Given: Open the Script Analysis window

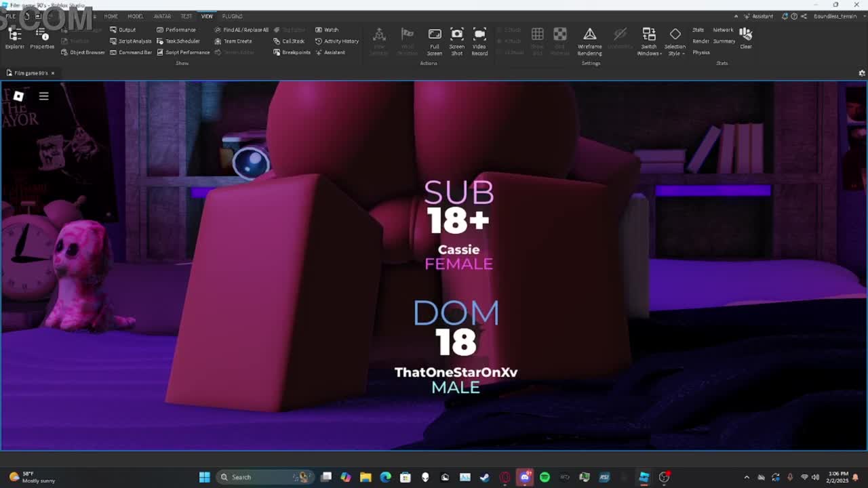Looking at the screenshot, I should pyautogui.click(x=131, y=41).
